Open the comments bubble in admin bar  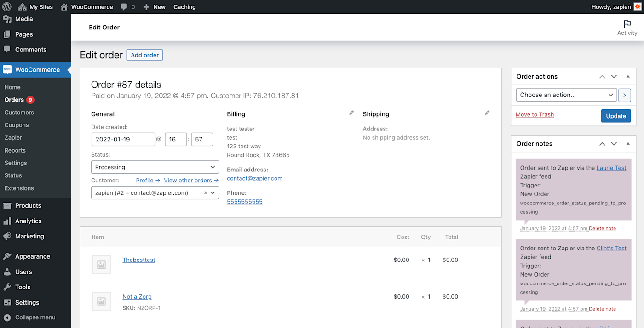click(x=128, y=7)
